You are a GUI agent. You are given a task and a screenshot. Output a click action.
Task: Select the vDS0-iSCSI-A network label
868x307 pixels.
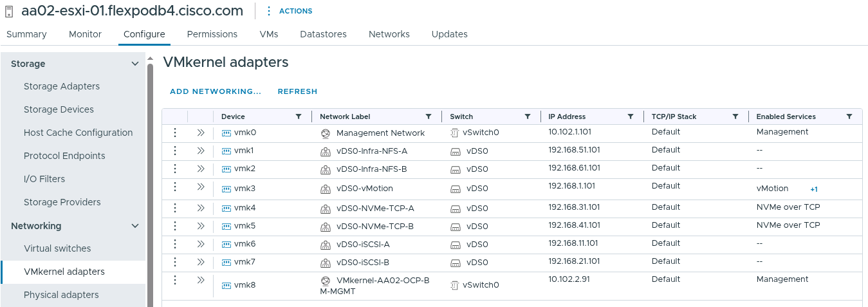click(363, 245)
